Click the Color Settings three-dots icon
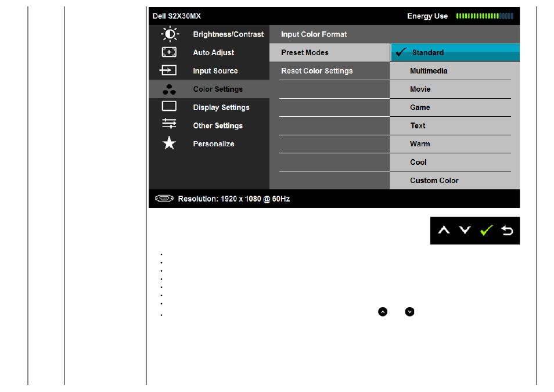The image size is (554, 392). point(169,89)
